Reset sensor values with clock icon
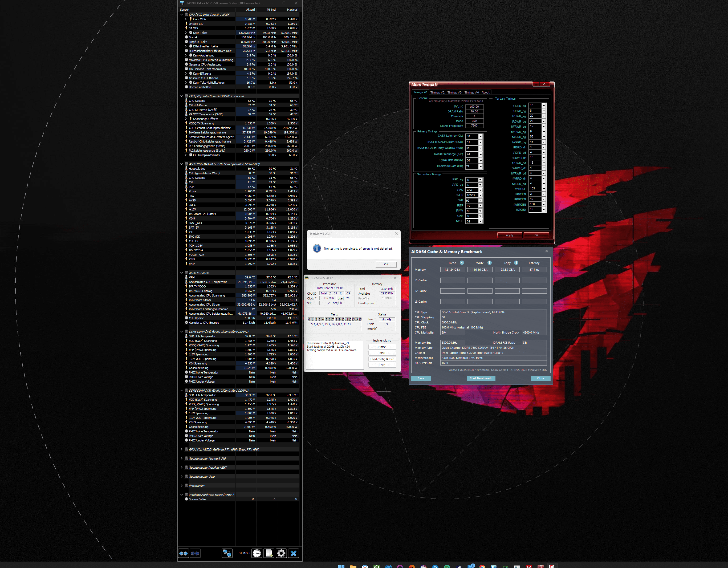Viewport: 728px width, 568px height. click(x=257, y=553)
